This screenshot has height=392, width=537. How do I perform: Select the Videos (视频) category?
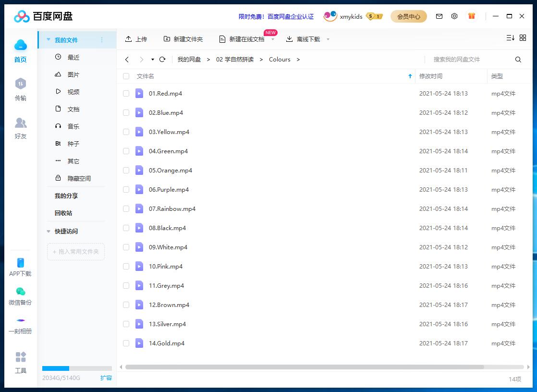coord(73,92)
